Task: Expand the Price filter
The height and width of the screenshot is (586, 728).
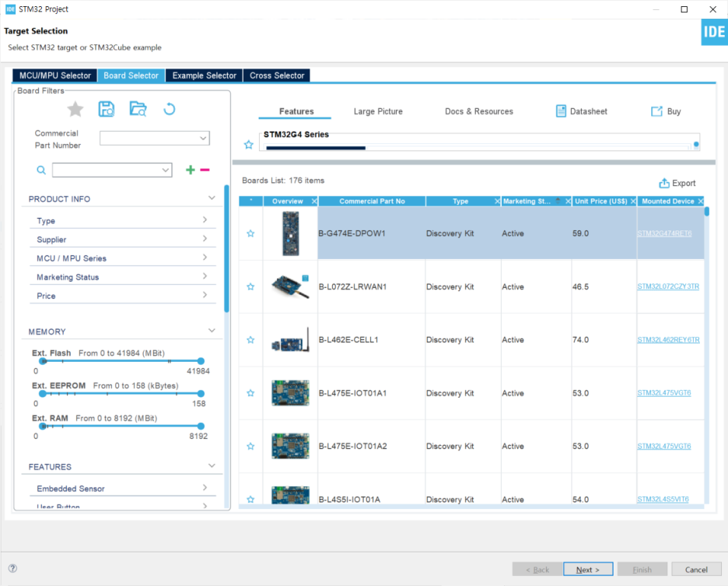Action: pos(205,295)
